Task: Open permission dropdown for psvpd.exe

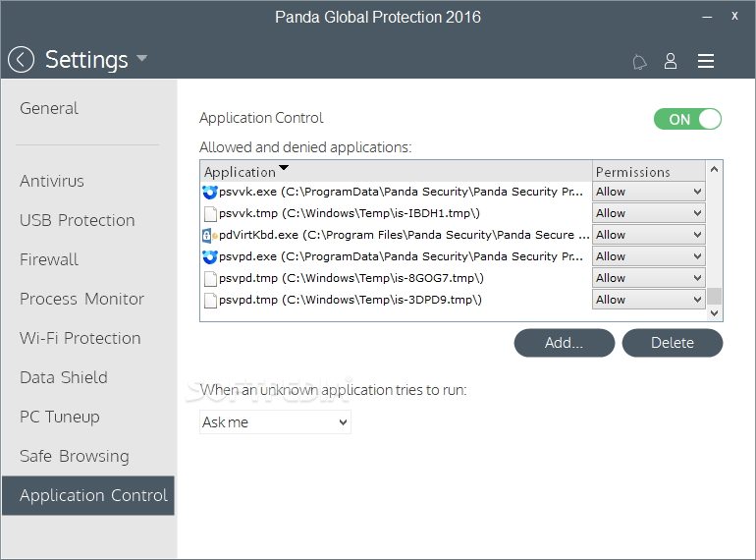Action: (648, 256)
